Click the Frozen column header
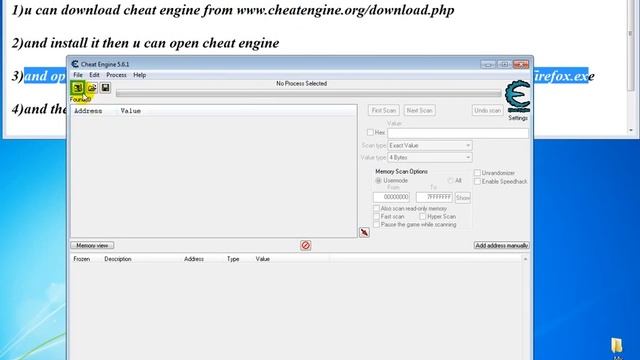Screen dimensions: 640x360 click(x=82, y=259)
